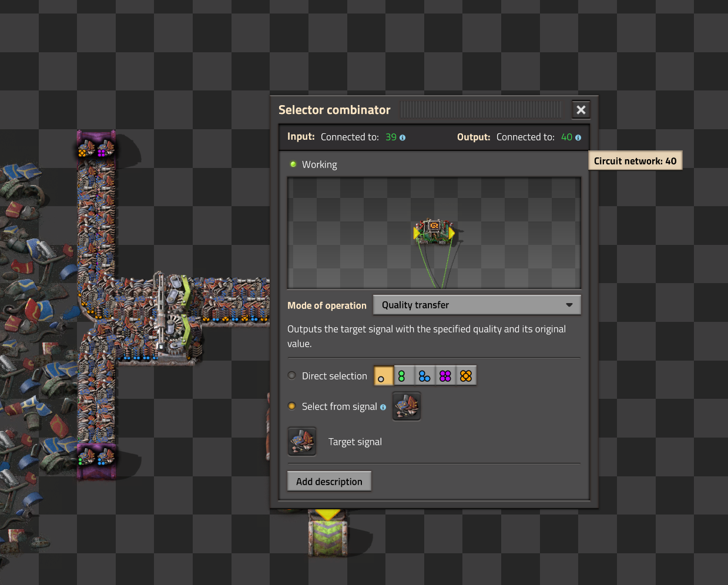728x585 pixels.
Task: Select the normal quality icon
Action: click(x=384, y=376)
